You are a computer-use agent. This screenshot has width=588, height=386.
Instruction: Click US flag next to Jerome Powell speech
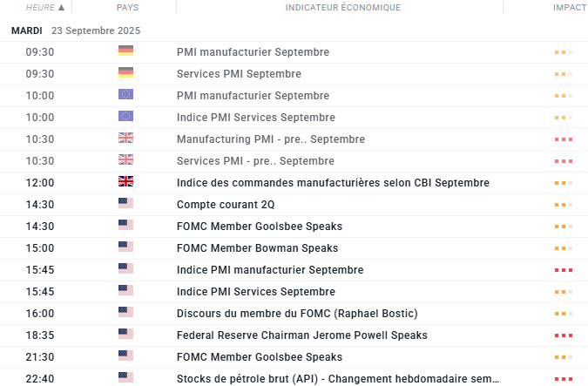tap(125, 335)
